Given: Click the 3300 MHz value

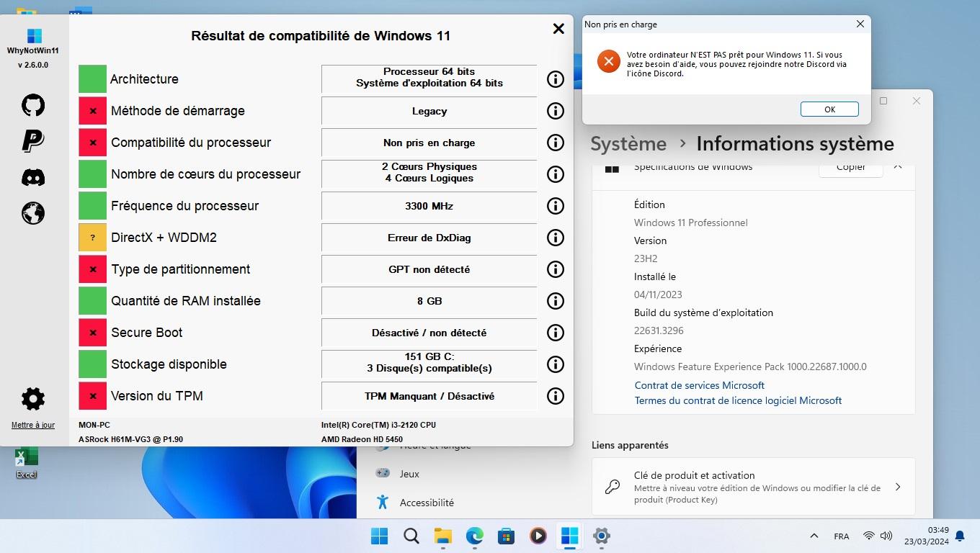Looking at the screenshot, I should click(429, 206).
